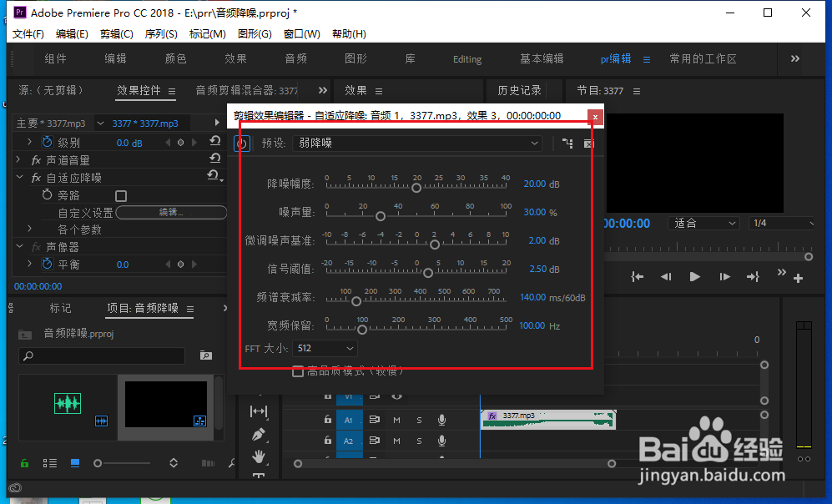
Task: Click the save preset icon beside the preset dropdown
Action: tap(567, 144)
